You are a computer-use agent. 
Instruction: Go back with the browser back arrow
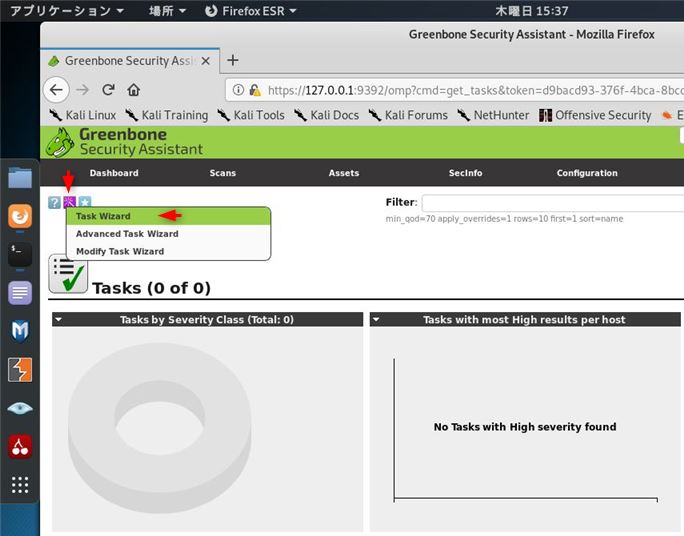56,90
